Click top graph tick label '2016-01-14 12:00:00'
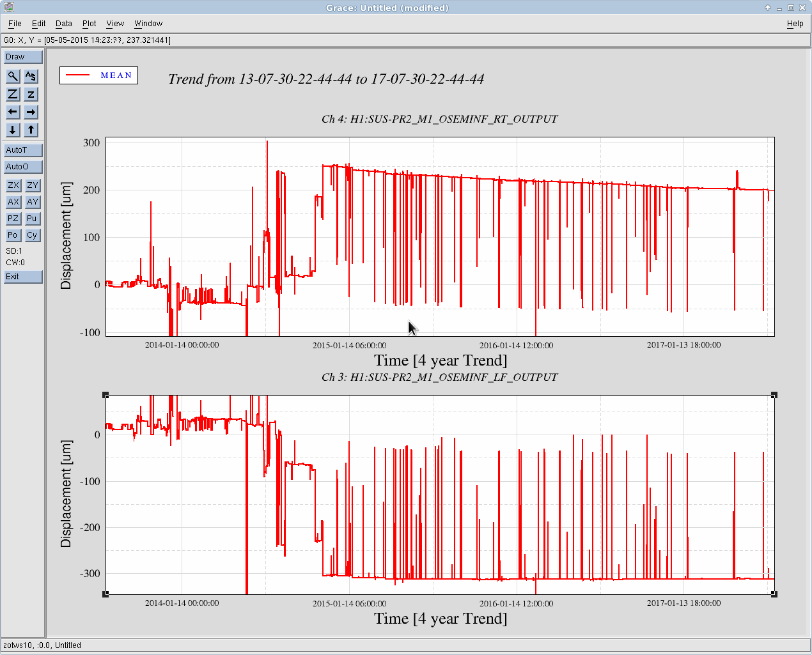Screen dimensions: 812x655 [x=517, y=345]
